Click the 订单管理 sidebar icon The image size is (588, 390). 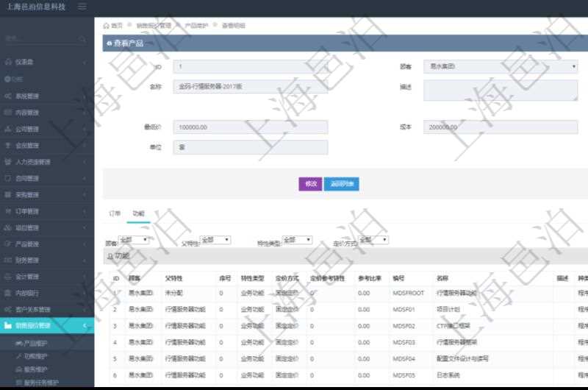8,211
